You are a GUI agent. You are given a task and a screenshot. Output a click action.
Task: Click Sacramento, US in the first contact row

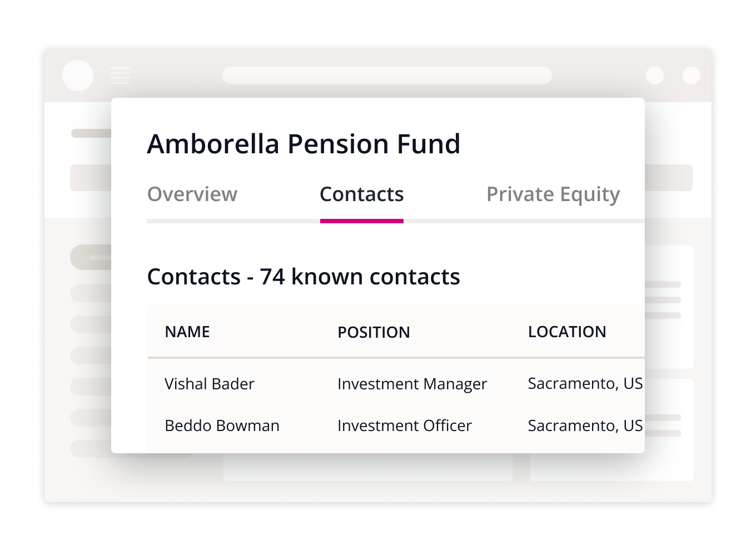pos(584,384)
